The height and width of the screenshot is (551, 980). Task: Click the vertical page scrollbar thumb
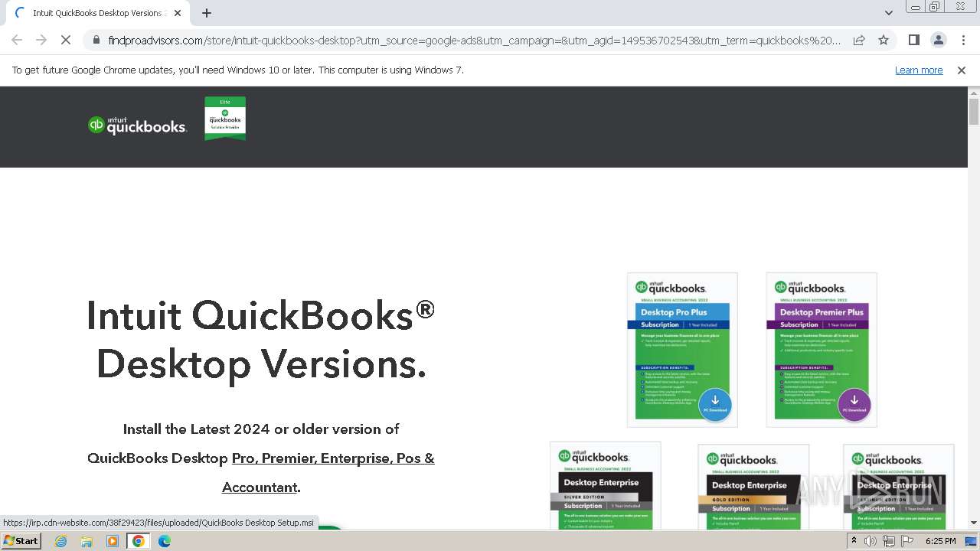pos(974,111)
